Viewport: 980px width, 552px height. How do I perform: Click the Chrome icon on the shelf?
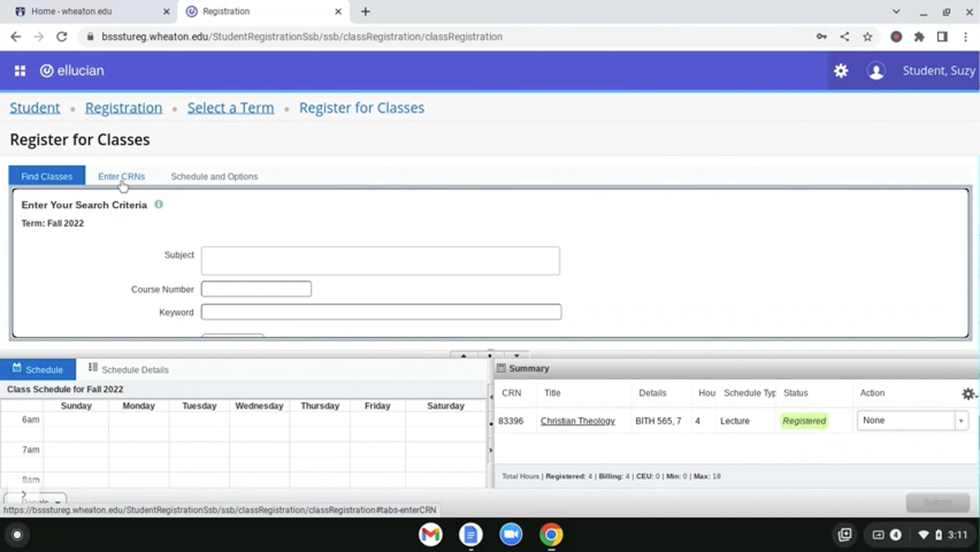551,534
